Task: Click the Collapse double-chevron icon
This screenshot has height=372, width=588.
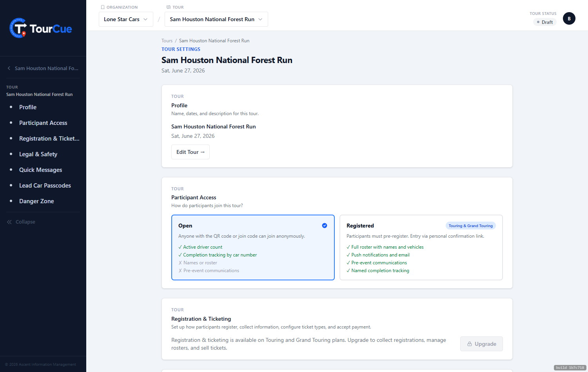Action: coord(9,222)
